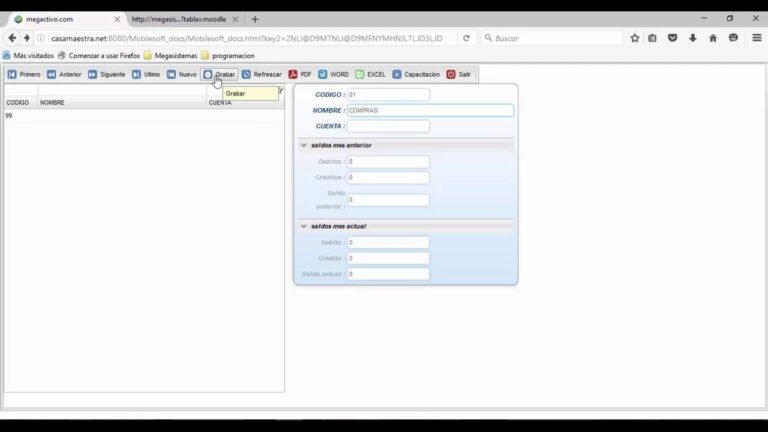
Task: Open the programacion bookmark folder
Action: coord(228,56)
